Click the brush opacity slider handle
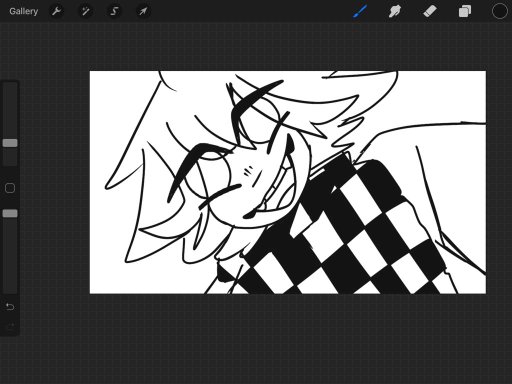This screenshot has height=384, width=512. coord(10,213)
